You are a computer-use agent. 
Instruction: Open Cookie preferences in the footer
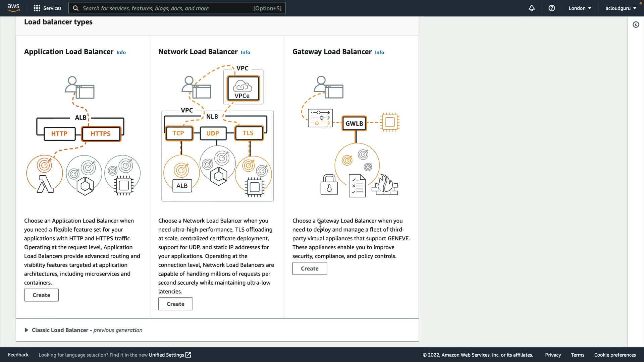click(x=615, y=355)
